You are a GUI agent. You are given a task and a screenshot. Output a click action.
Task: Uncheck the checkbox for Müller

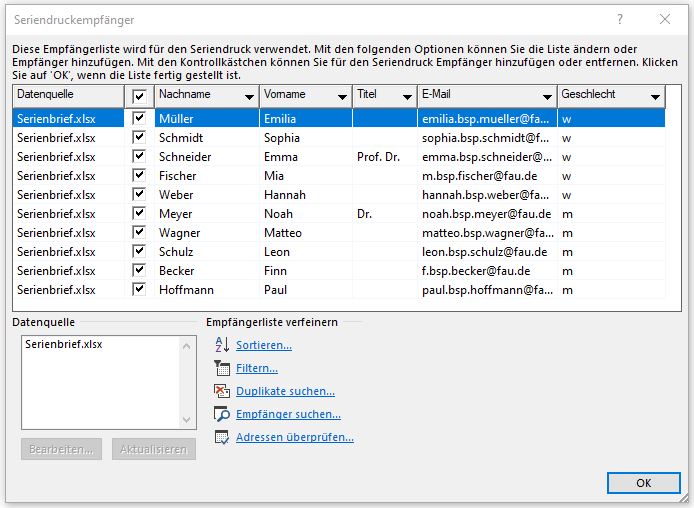point(139,118)
